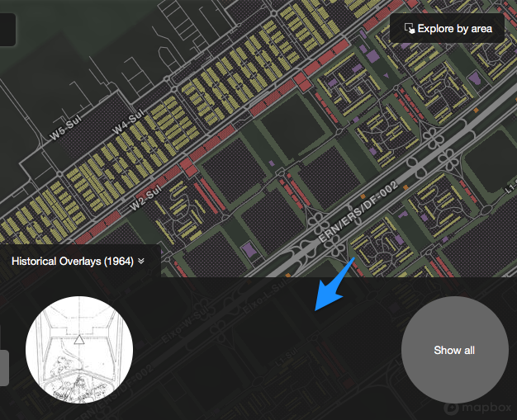
Task: Open the Explore by area button
Action: (x=447, y=28)
